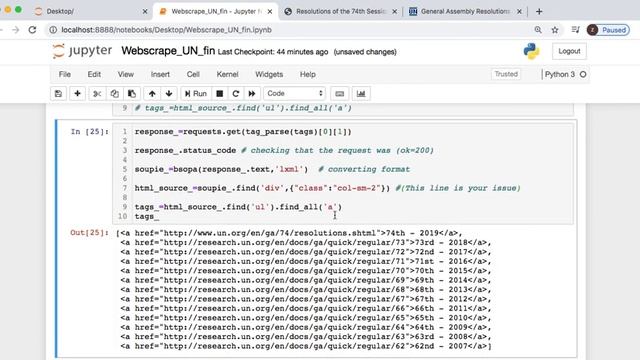Image resolution: width=640 pixels, height=360 pixels.
Task: Bookmark this page with star icon
Action: click(555, 30)
